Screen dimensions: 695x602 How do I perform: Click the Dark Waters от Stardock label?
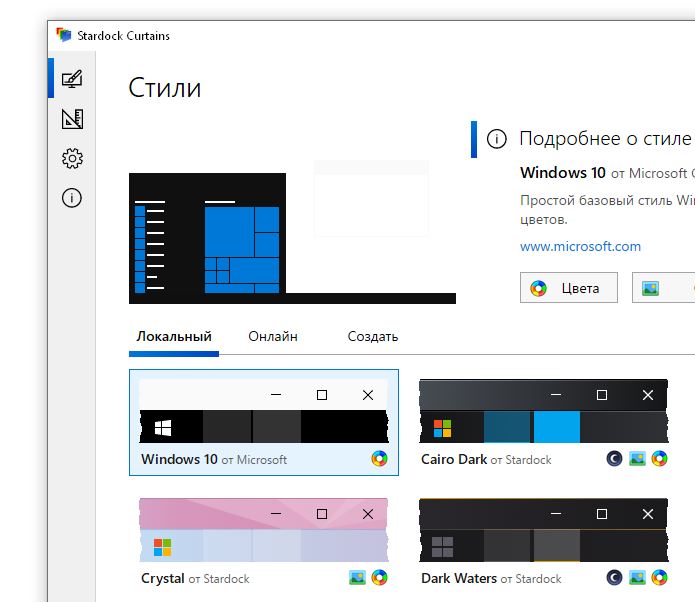pyautogui.click(x=491, y=579)
